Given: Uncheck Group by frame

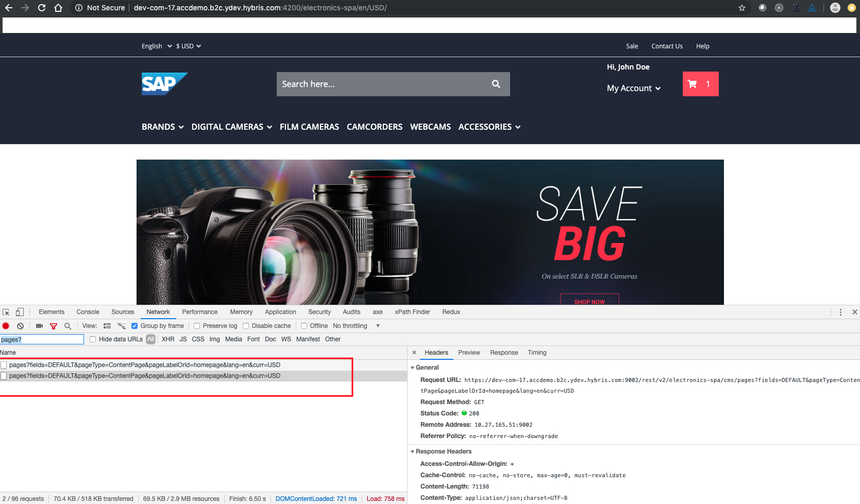Looking at the screenshot, I should coord(134,325).
